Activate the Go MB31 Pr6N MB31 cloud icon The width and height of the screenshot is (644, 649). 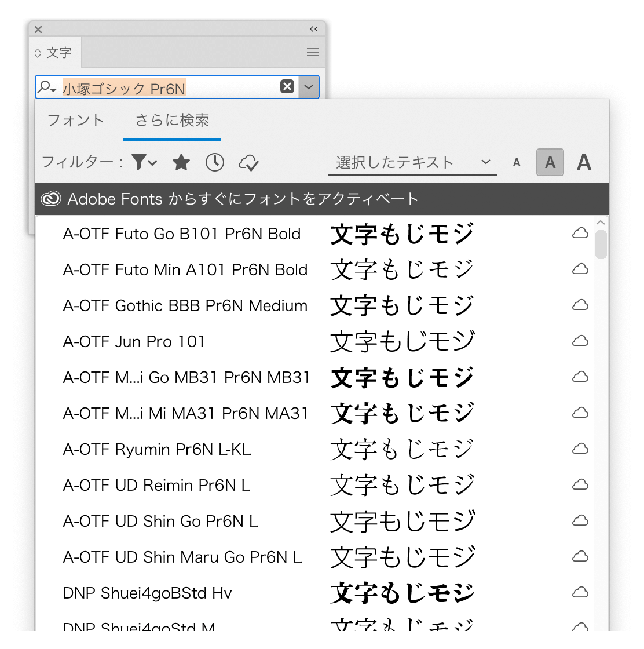coord(580,377)
